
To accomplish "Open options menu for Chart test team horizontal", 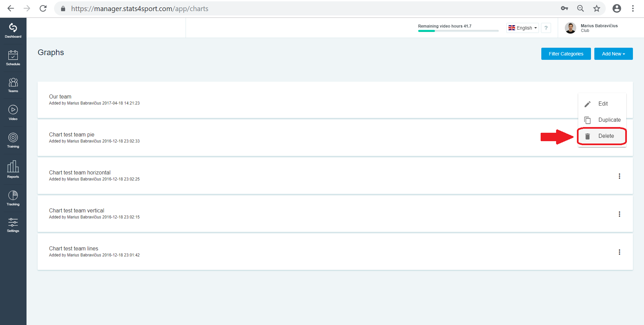I will [620, 176].
